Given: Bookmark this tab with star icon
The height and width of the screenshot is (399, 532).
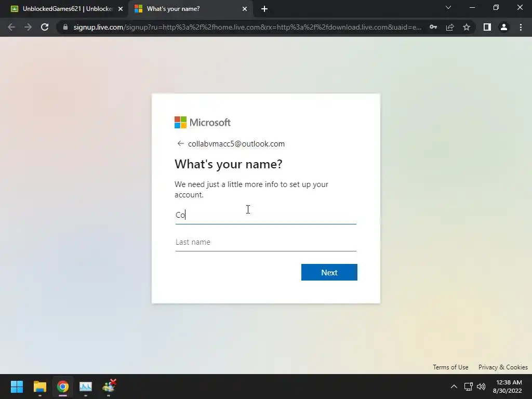Looking at the screenshot, I should tap(467, 27).
